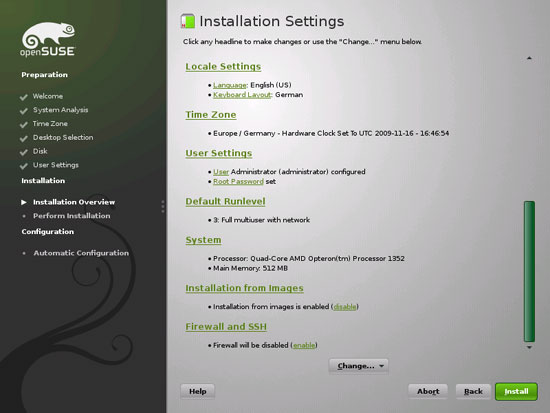Click the Welcome step checkmark icon
Image resolution: width=550 pixels, height=413 pixels.
click(x=24, y=97)
